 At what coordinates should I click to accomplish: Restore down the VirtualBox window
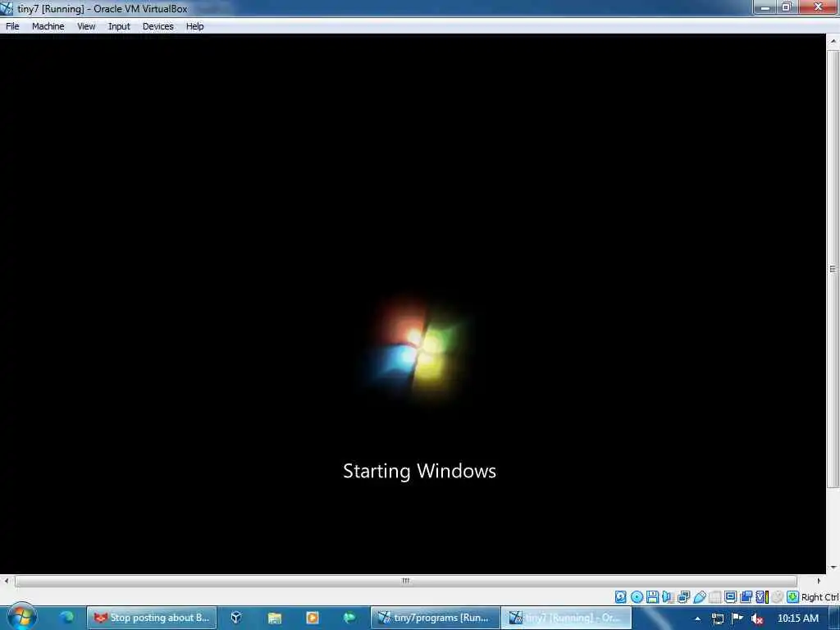787,7
